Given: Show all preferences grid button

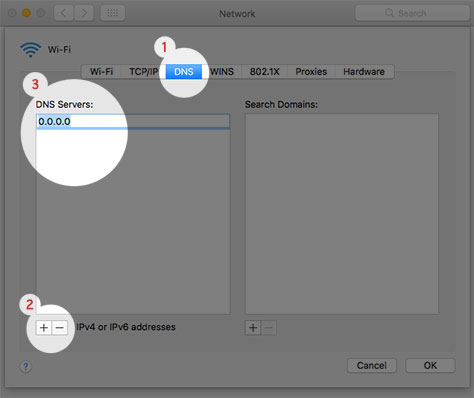Looking at the screenshot, I should click(x=113, y=13).
